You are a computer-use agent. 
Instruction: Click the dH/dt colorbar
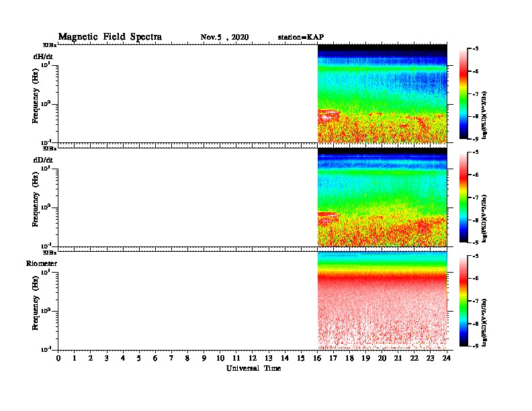point(463,93)
